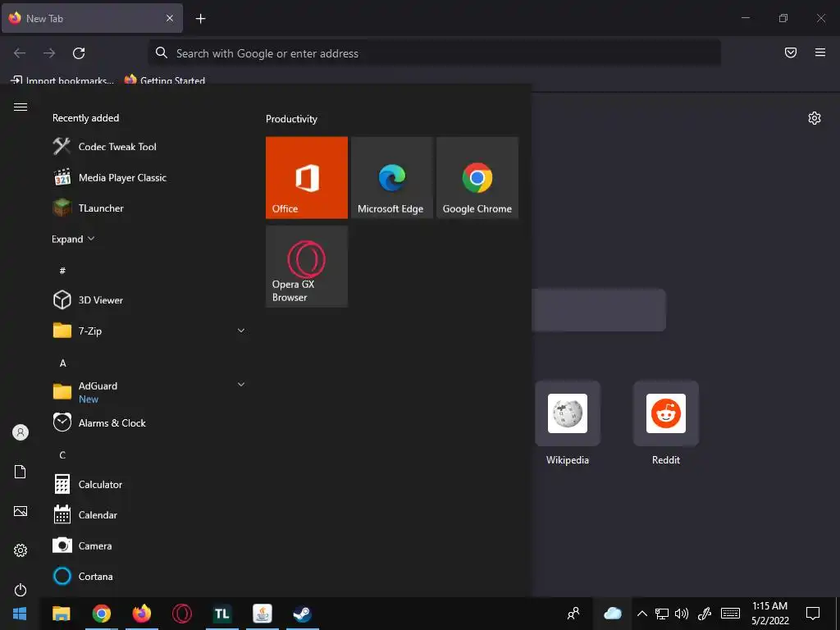Viewport: 840px width, 630px height.
Task: Open a new Firefox tab
Action: pos(200,19)
